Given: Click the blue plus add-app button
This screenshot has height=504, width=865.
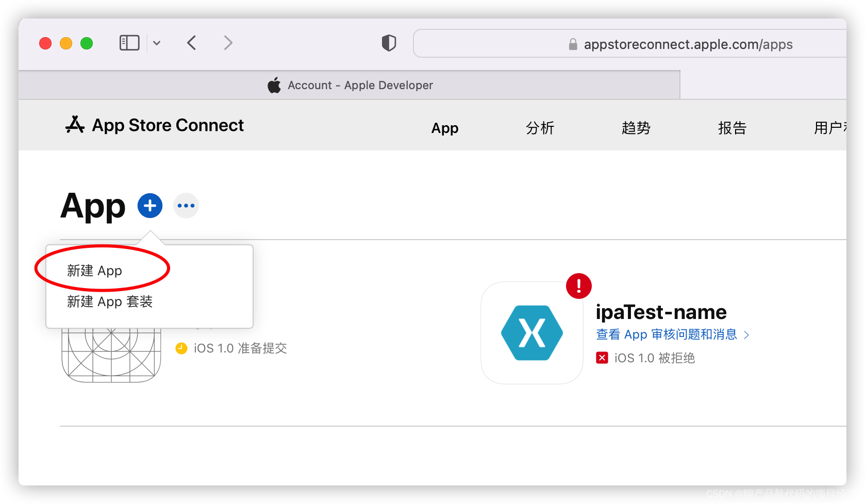Looking at the screenshot, I should point(150,206).
